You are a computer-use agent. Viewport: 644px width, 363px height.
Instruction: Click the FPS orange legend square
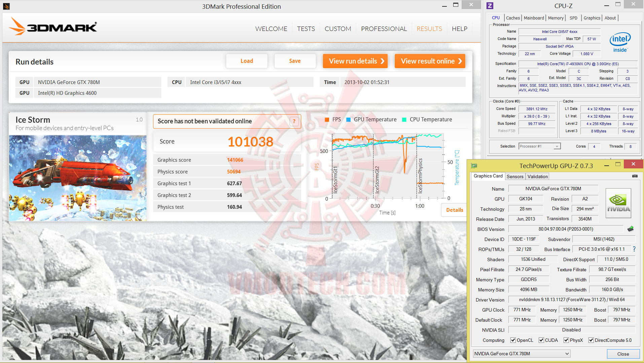327,120
